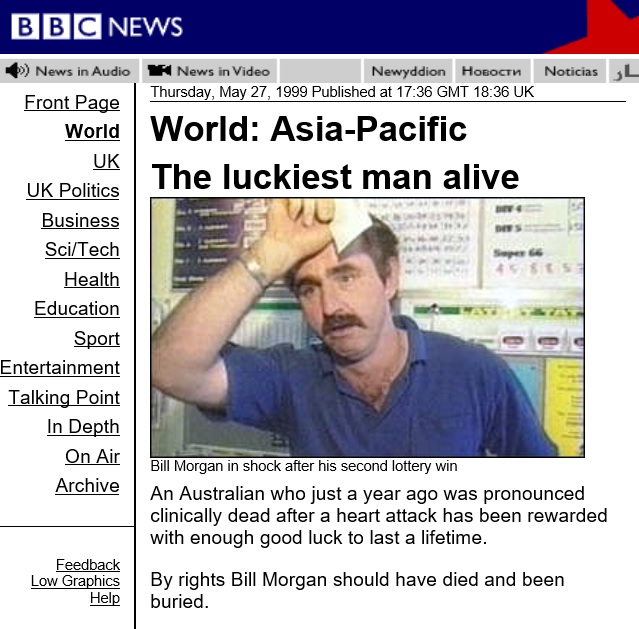Screen dimensions: 639x629
Task: Open the Noticias Spanish news button
Action: pyautogui.click(x=571, y=71)
